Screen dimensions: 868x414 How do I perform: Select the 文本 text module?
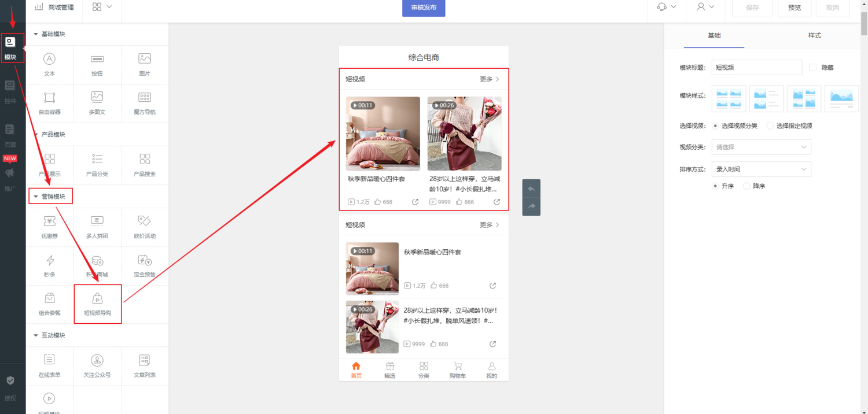pos(50,65)
